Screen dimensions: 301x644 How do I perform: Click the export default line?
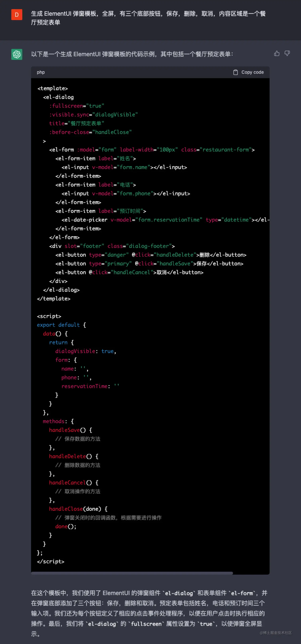coord(62,325)
